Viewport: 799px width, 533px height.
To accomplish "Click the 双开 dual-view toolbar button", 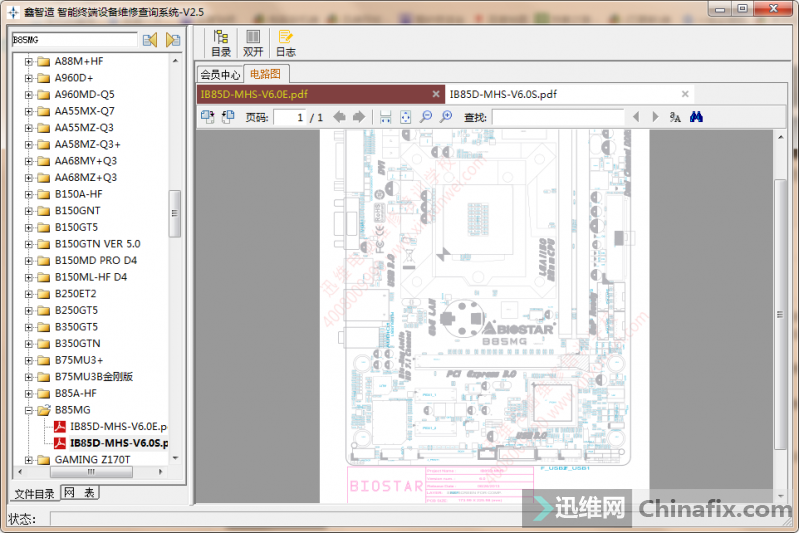I will (x=253, y=43).
